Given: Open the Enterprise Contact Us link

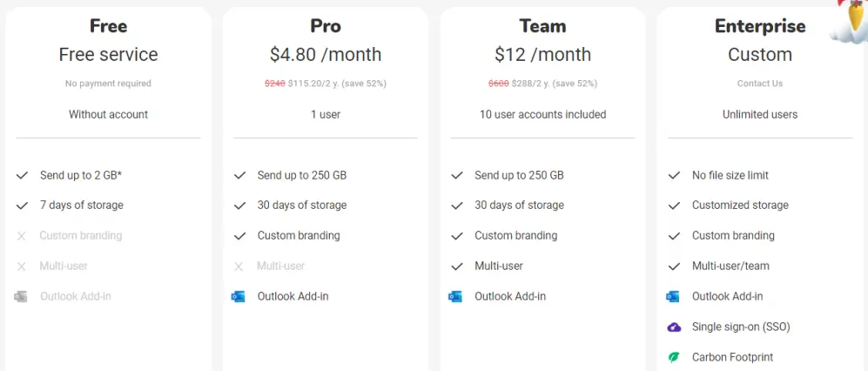Looking at the screenshot, I should (x=759, y=84).
